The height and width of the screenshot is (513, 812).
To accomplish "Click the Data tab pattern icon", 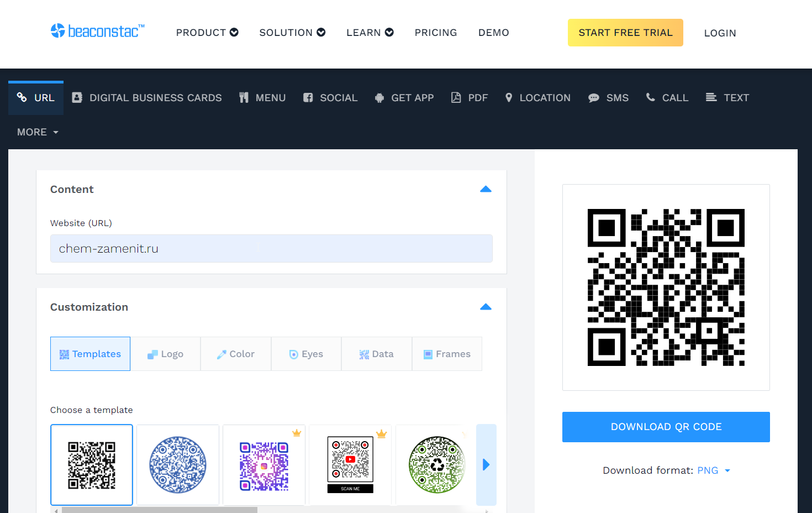I will [x=364, y=354].
